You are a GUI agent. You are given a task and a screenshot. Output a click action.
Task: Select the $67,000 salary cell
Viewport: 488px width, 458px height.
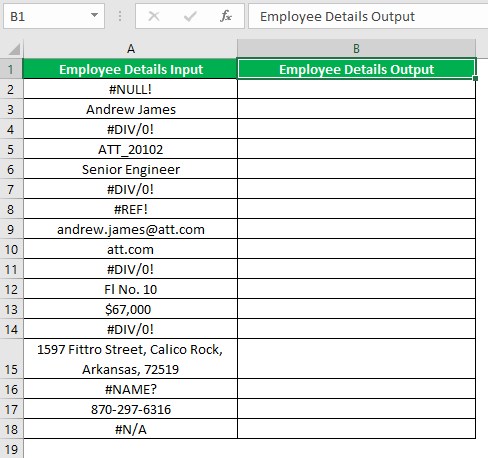pos(130,309)
